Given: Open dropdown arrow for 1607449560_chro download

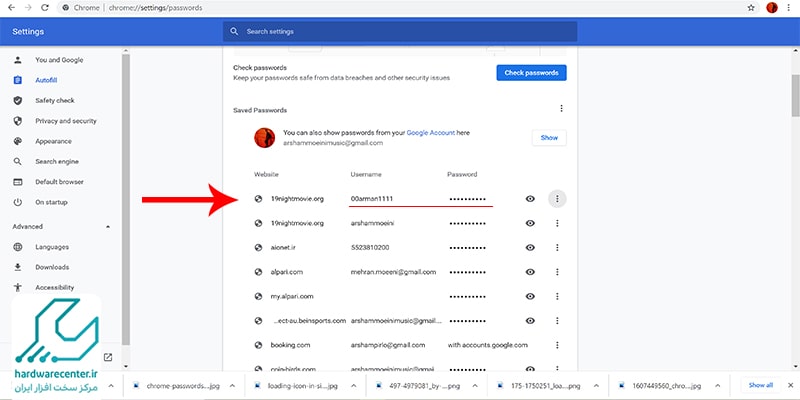Looking at the screenshot, I should click(717, 386).
